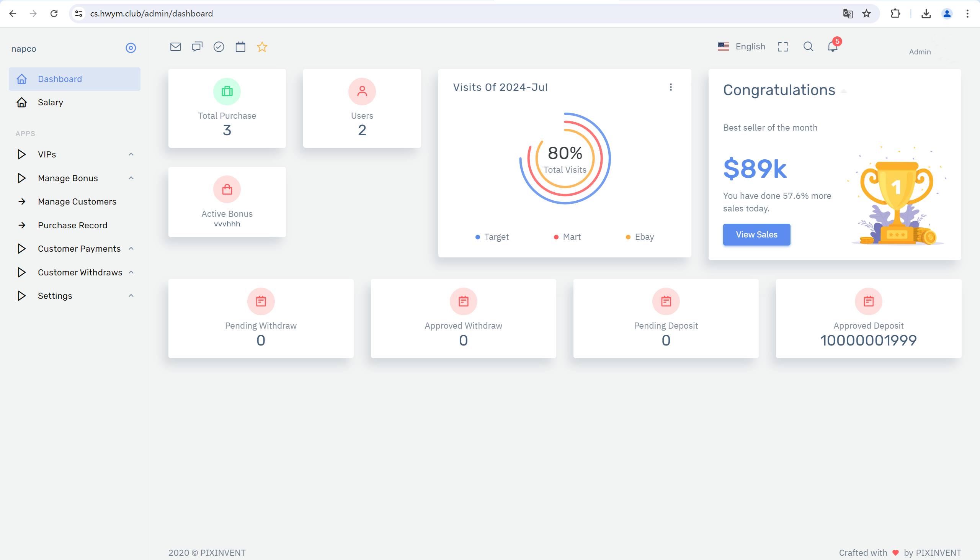The image size is (980, 560).
Task: Toggle the Dashboard navigation item
Action: (x=75, y=79)
